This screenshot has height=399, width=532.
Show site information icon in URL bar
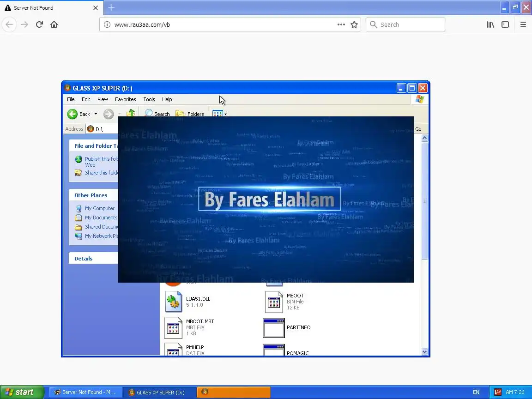pyautogui.click(x=107, y=24)
